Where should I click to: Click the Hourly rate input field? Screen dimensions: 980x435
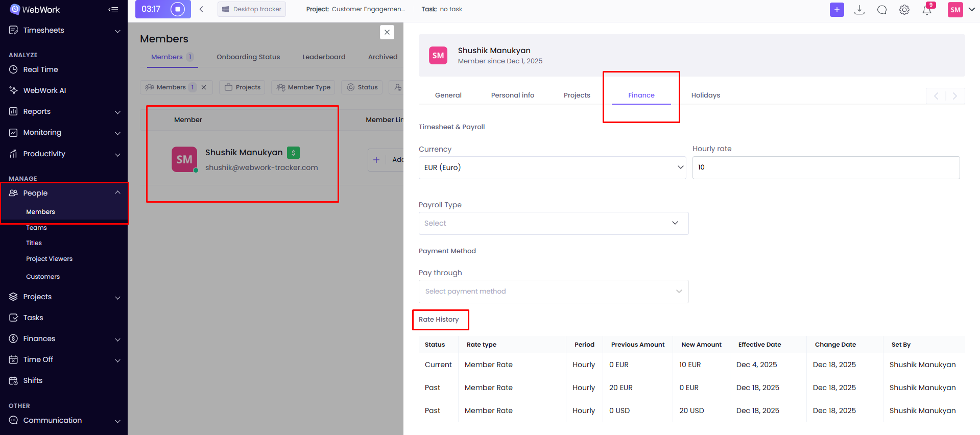point(825,167)
